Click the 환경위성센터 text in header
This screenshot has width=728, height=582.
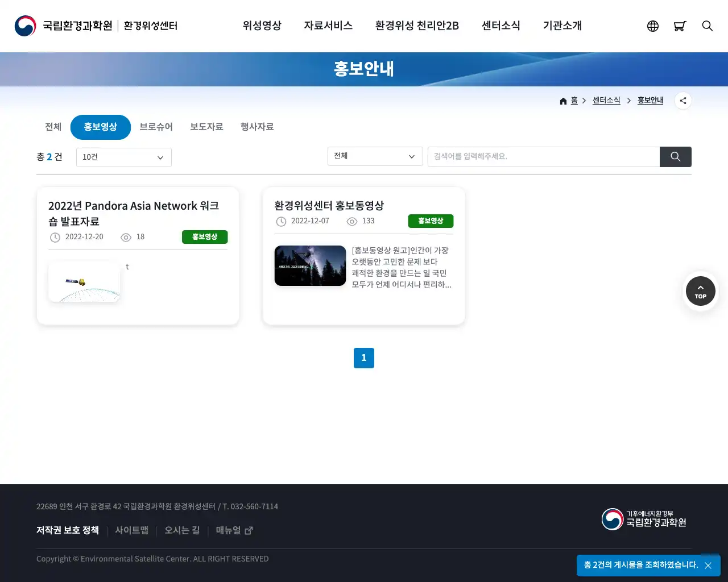(151, 26)
